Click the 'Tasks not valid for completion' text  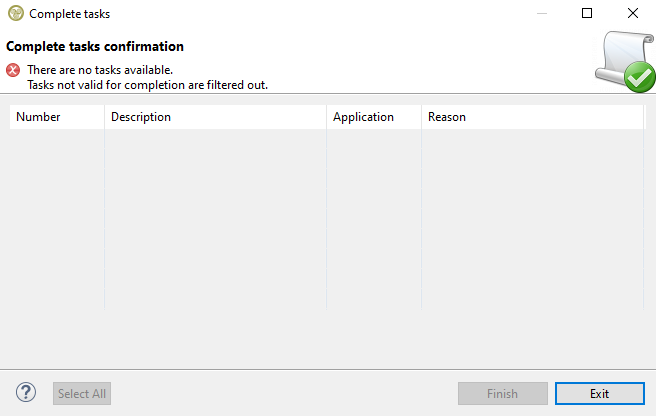click(147, 85)
